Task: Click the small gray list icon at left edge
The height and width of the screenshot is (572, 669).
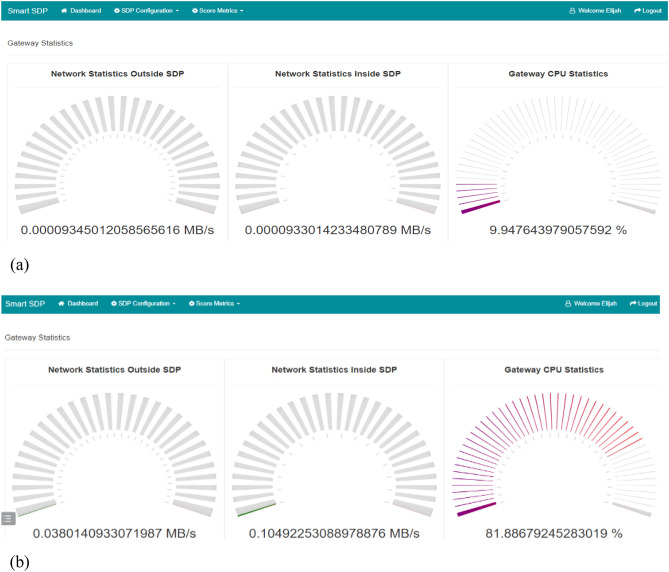Action: coord(8,518)
